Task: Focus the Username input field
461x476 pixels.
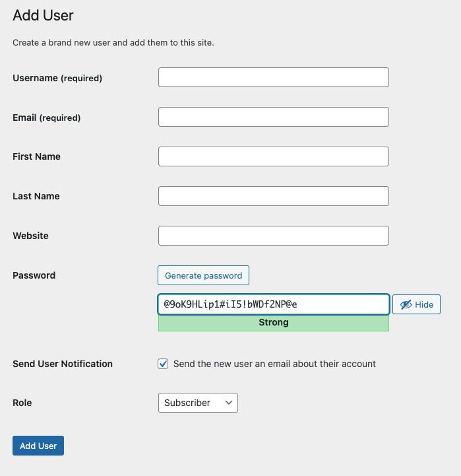Action: (274, 77)
